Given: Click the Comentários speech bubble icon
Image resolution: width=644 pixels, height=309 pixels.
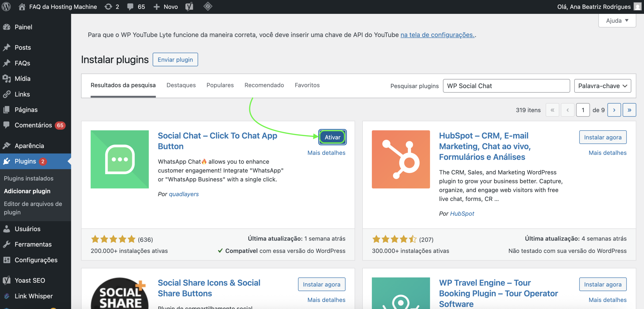Looking at the screenshot, I should [x=7, y=125].
